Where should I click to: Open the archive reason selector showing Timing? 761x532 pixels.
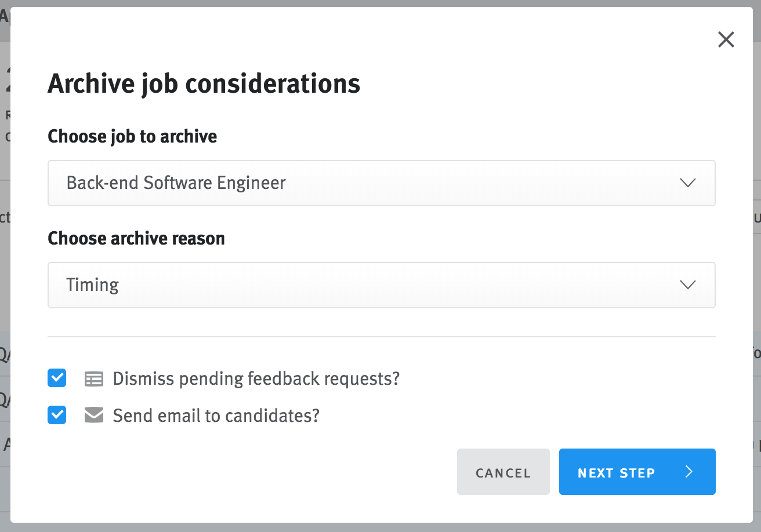381,285
